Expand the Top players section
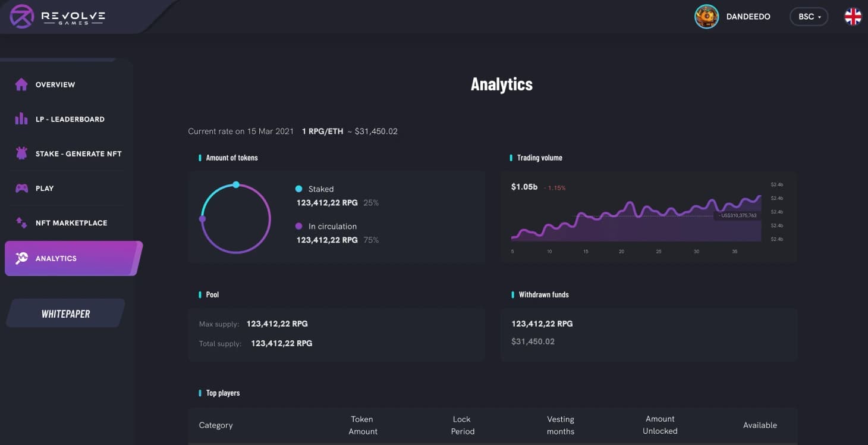This screenshot has height=445, width=868. (223, 393)
